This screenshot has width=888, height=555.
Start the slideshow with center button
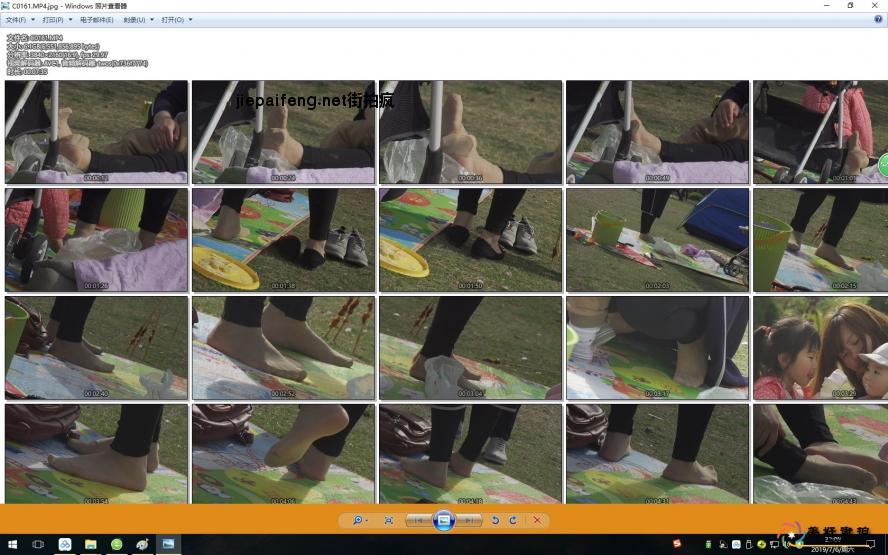coord(445,520)
